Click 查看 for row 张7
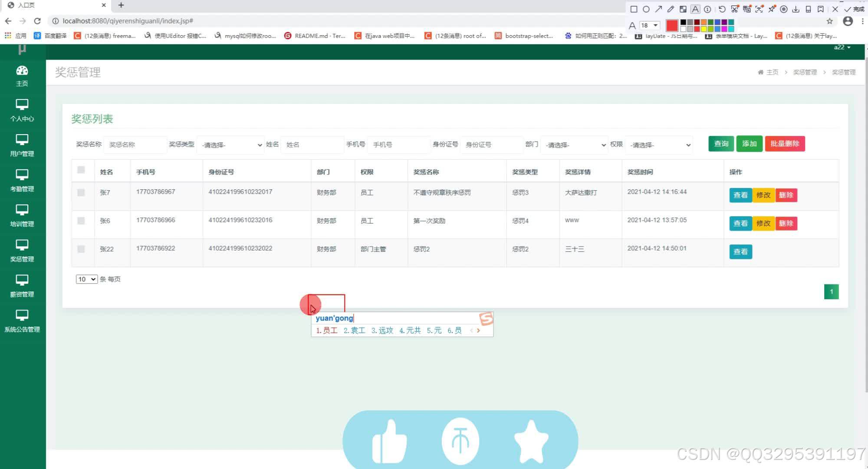Screen dimensions: 868x469 pyautogui.click(x=740, y=195)
